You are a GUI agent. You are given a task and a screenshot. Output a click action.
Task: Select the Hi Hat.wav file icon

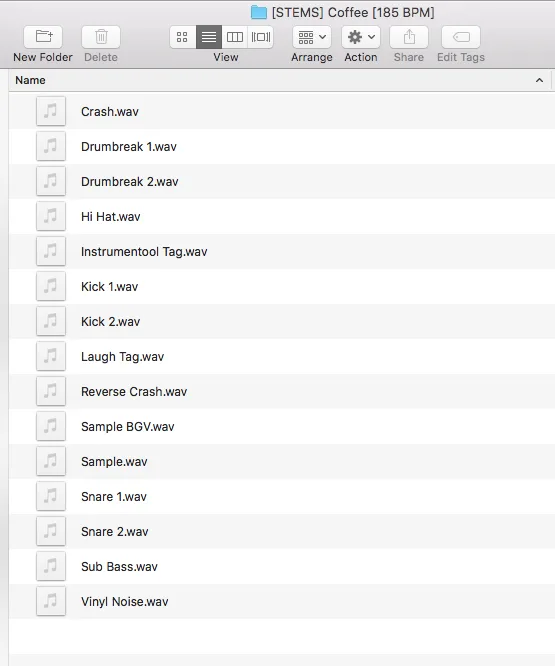click(51, 216)
